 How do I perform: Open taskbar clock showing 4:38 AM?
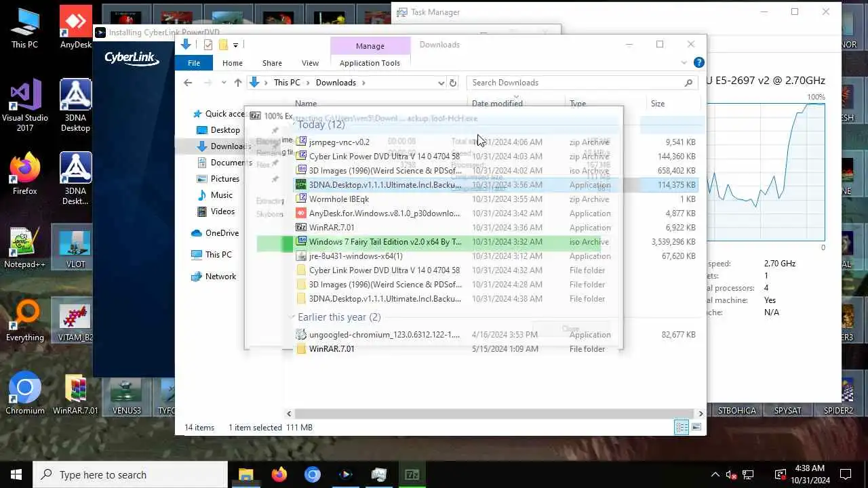[808, 474]
